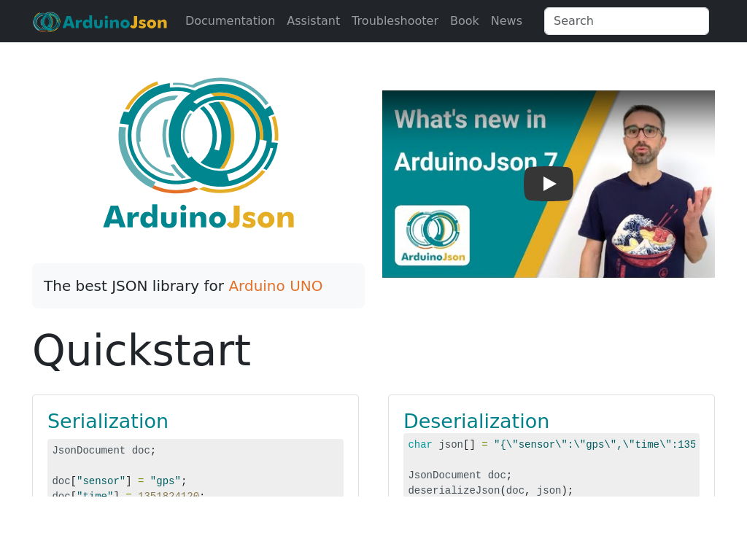Open the News section
Screen dimensions: 747x560
[x=506, y=21]
